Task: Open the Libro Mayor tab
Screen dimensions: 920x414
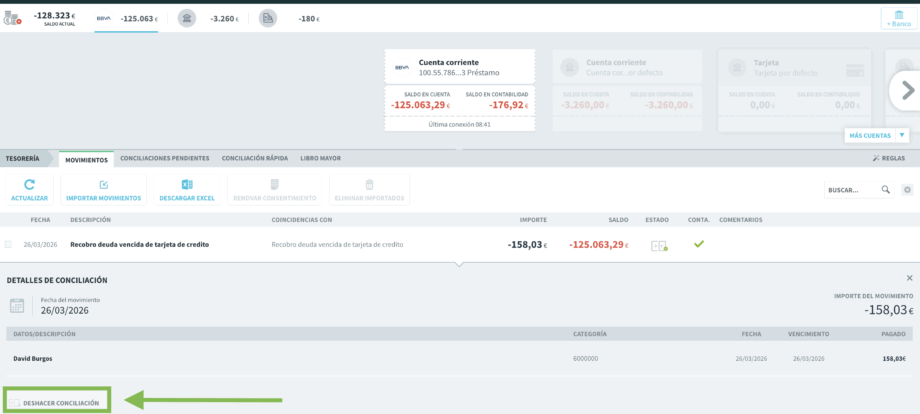Action: [320, 158]
